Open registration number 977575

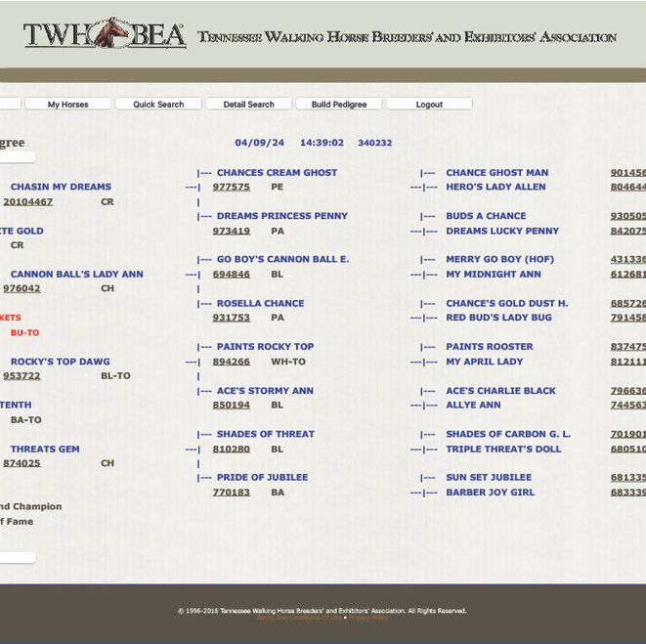pos(231,187)
